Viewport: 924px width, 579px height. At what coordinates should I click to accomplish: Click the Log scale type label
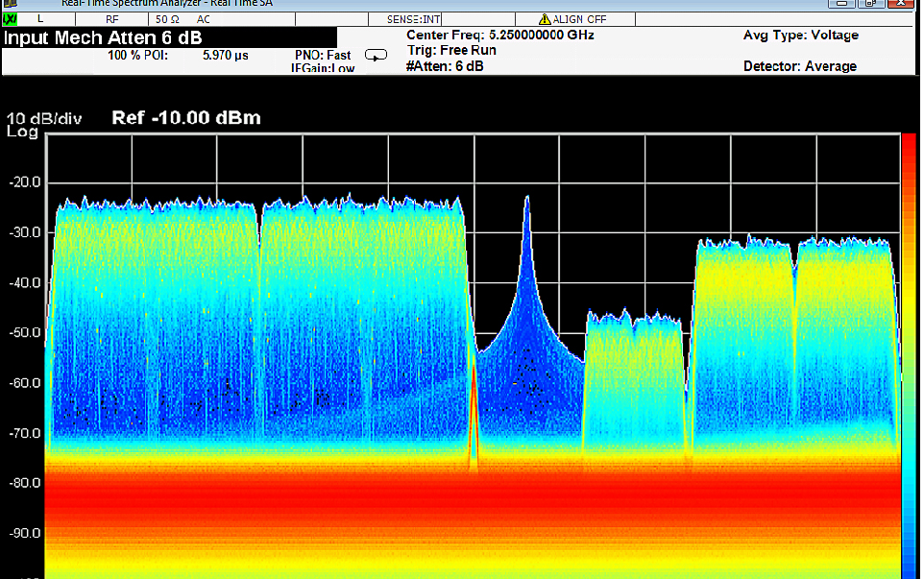(22, 132)
